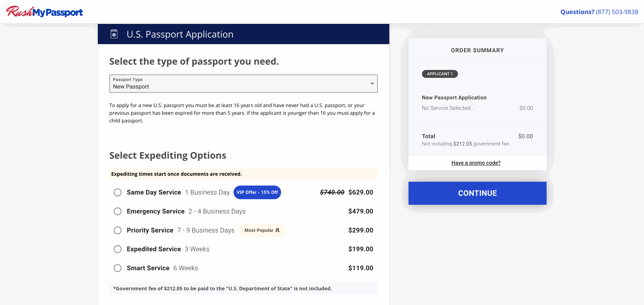Select Emergency Service radio button
The height and width of the screenshot is (305, 644).
click(117, 211)
